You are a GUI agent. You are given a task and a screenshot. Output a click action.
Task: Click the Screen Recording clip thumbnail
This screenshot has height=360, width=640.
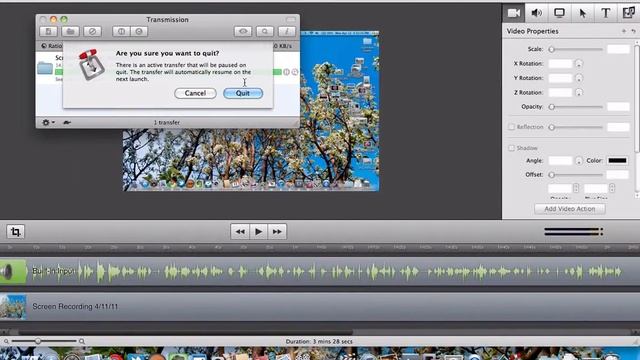click(13, 307)
